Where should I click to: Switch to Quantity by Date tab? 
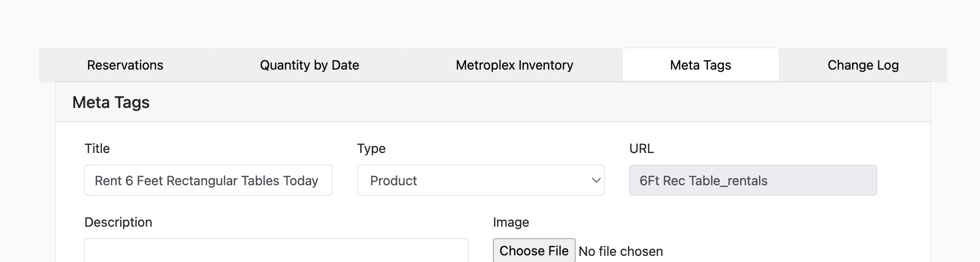click(309, 65)
